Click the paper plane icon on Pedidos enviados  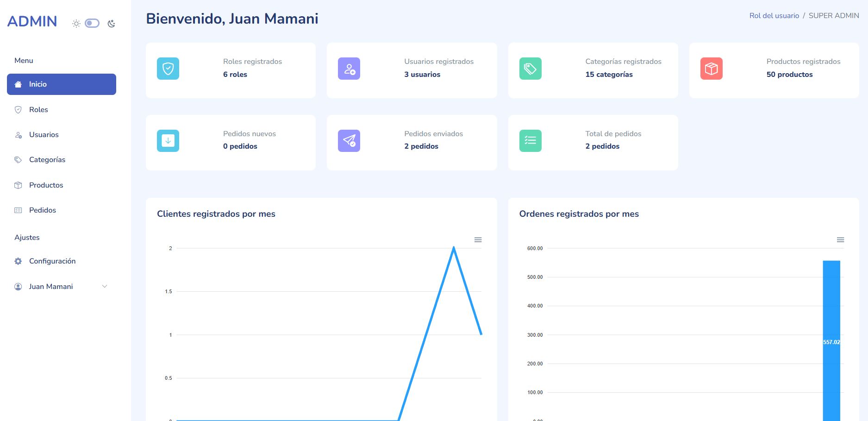[349, 141]
